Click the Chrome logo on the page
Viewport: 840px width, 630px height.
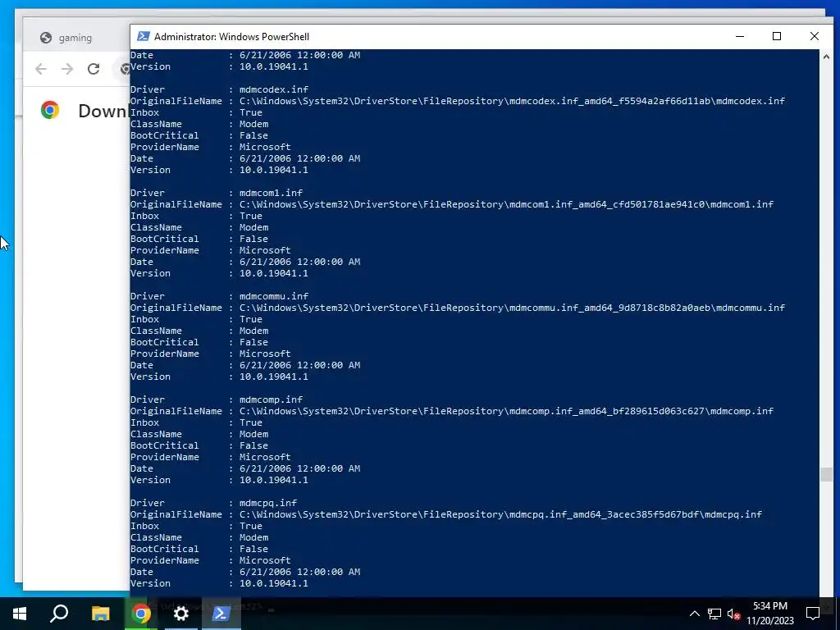click(x=50, y=110)
